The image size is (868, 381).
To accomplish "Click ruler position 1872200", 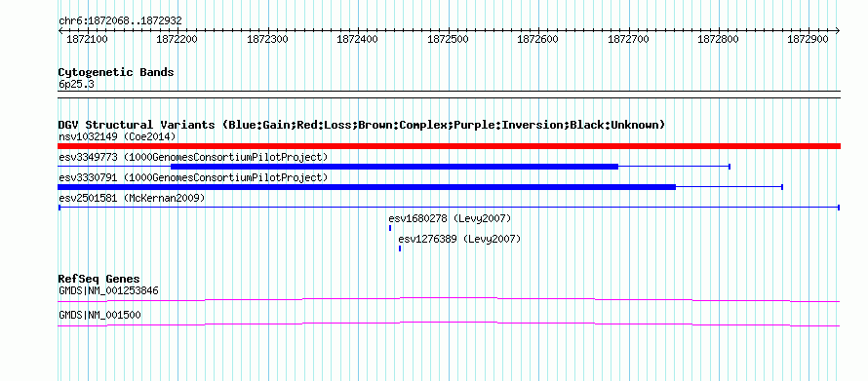I will [178, 39].
